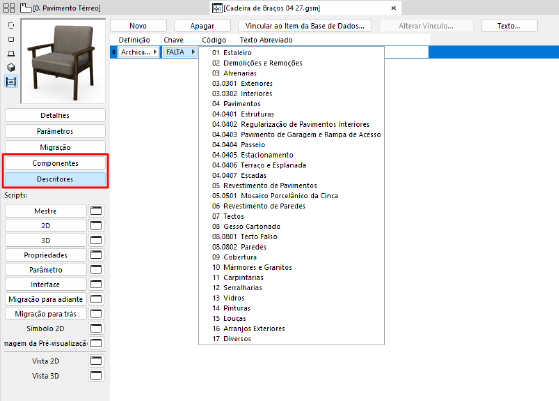Open the Interface script

pyautogui.click(x=46, y=284)
